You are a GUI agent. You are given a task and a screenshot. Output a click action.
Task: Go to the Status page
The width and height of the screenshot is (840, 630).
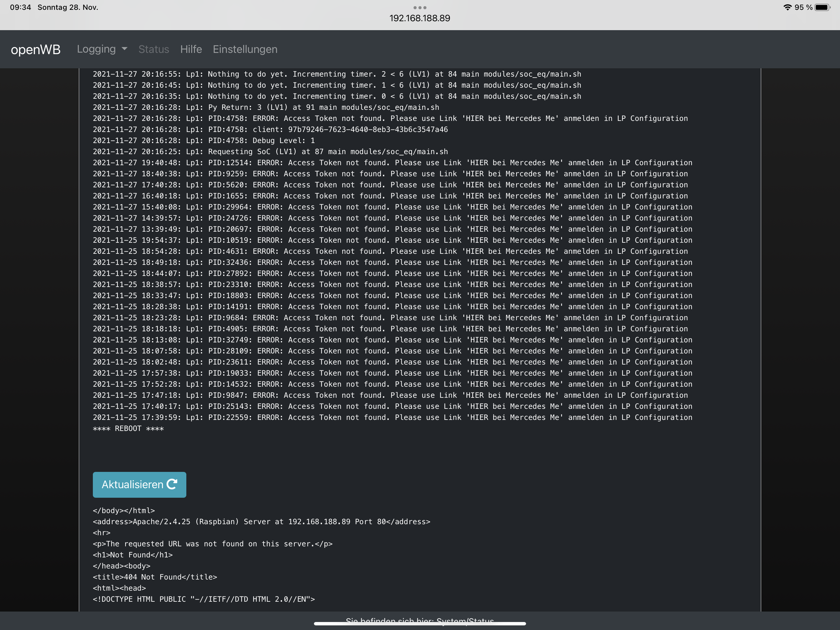(153, 50)
